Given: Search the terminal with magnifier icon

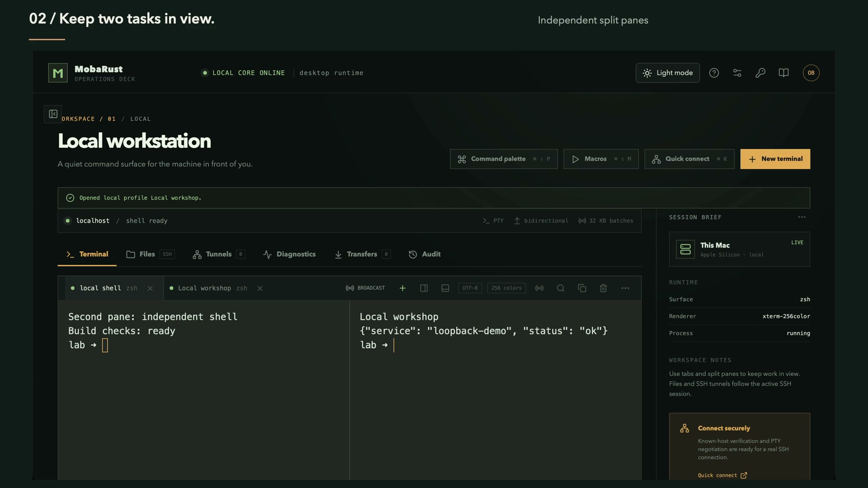Looking at the screenshot, I should tap(561, 288).
